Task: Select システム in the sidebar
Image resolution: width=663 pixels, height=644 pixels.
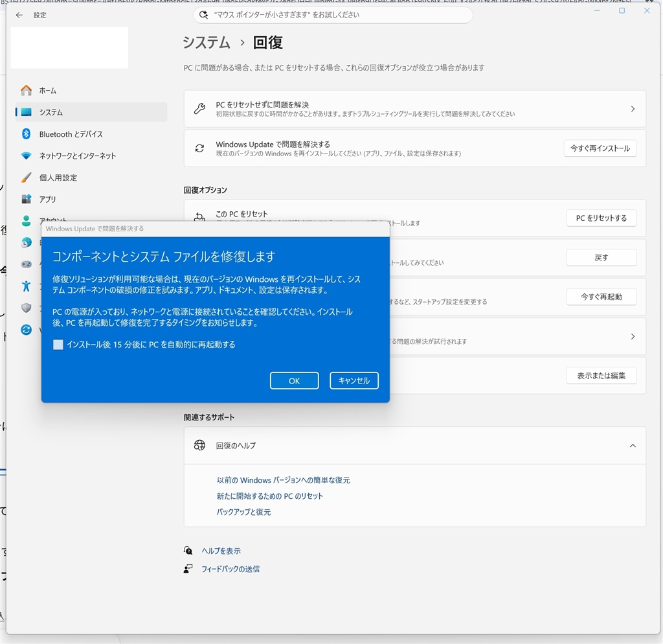Action: coord(91,112)
